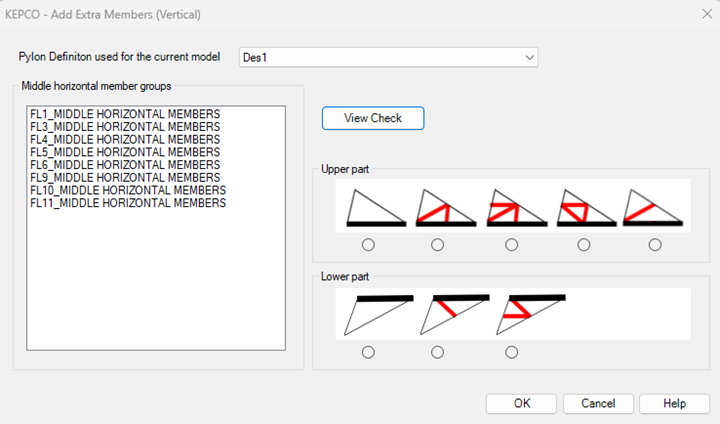Select FL11_MIDDLE HORIZONTAL MEMBERS in the list

(x=128, y=203)
